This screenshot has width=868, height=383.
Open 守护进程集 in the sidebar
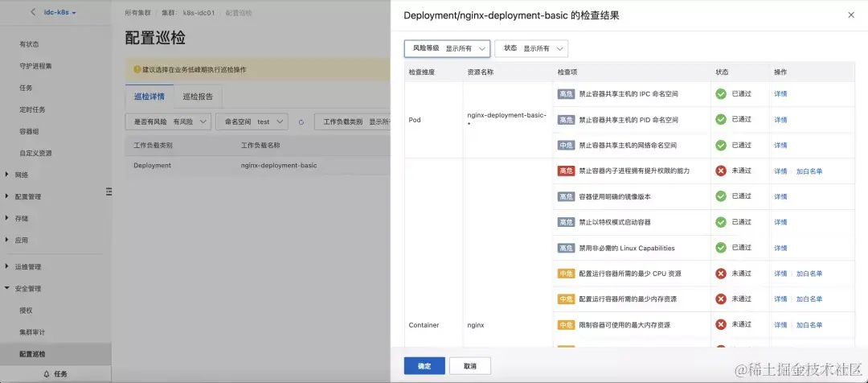pos(35,66)
